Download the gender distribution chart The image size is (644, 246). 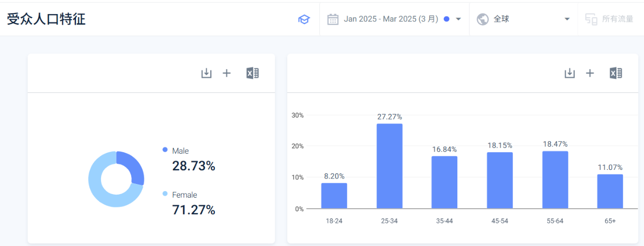(x=206, y=73)
